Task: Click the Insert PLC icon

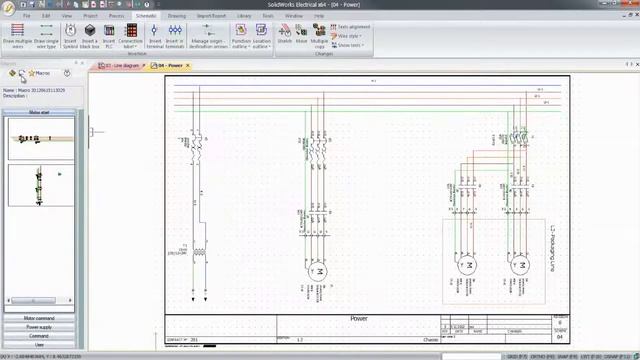Action: [109, 36]
